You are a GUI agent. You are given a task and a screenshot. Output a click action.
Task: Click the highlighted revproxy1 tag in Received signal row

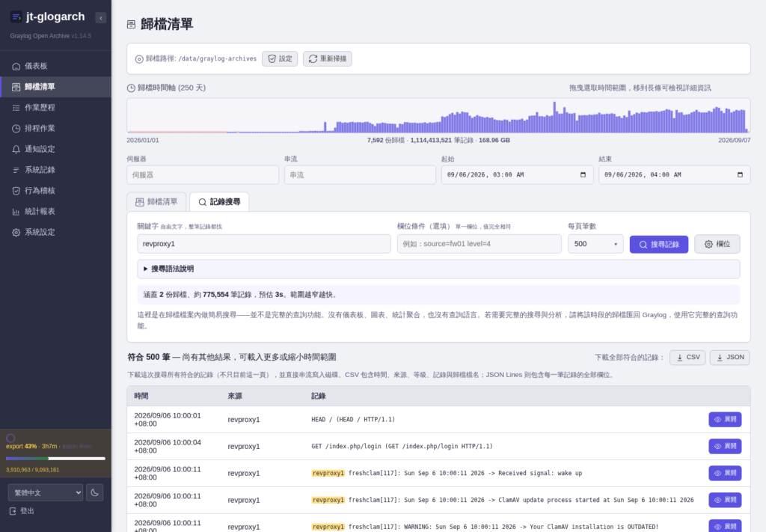click(x=328, y=474)
